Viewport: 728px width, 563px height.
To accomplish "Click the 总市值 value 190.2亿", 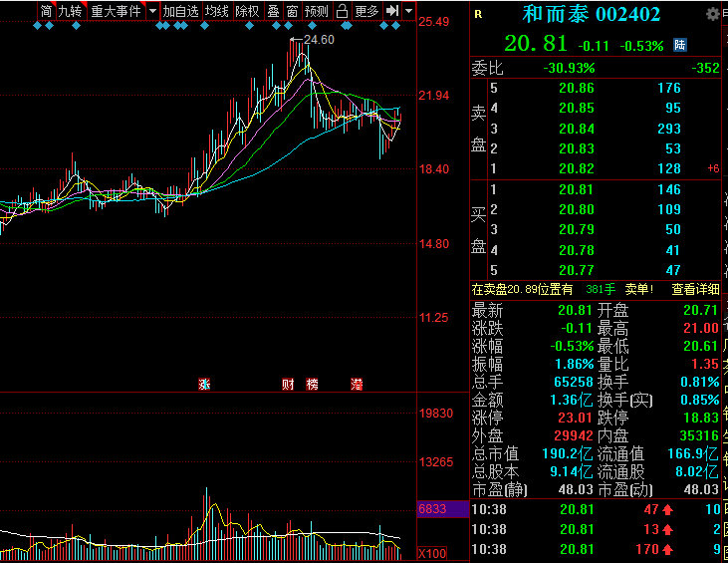I will pyautogui.click(x=568, y=453).
